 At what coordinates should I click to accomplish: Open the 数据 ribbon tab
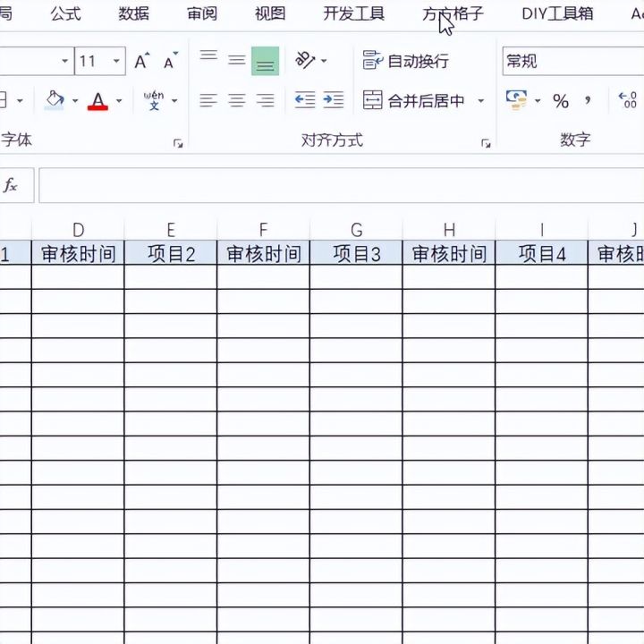pyautogui.click(x=134, y=14)
